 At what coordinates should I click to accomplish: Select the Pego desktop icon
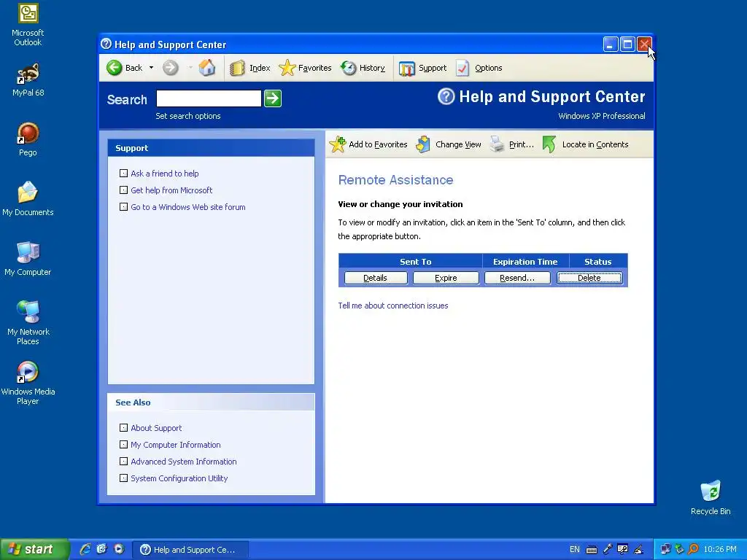28,139
